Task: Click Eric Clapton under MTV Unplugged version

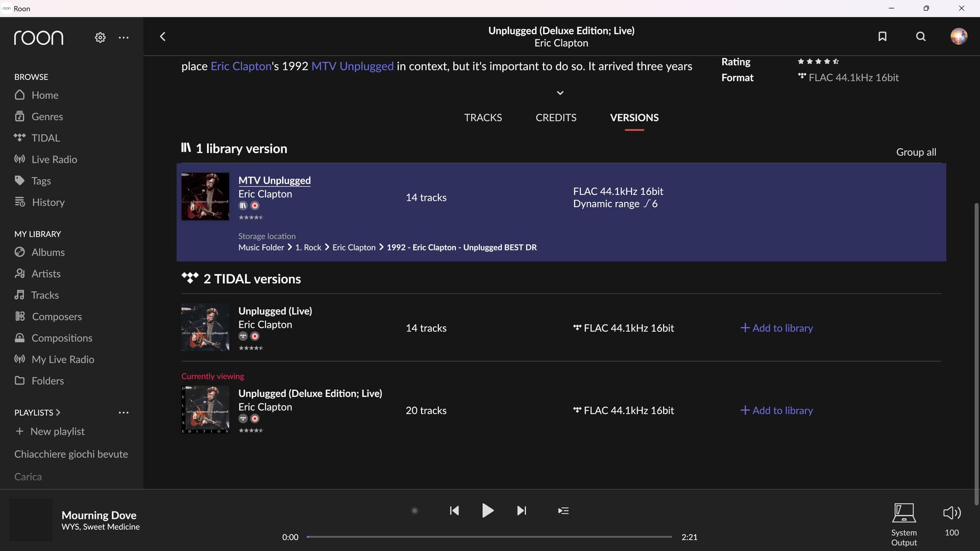Action: point(265,194)
